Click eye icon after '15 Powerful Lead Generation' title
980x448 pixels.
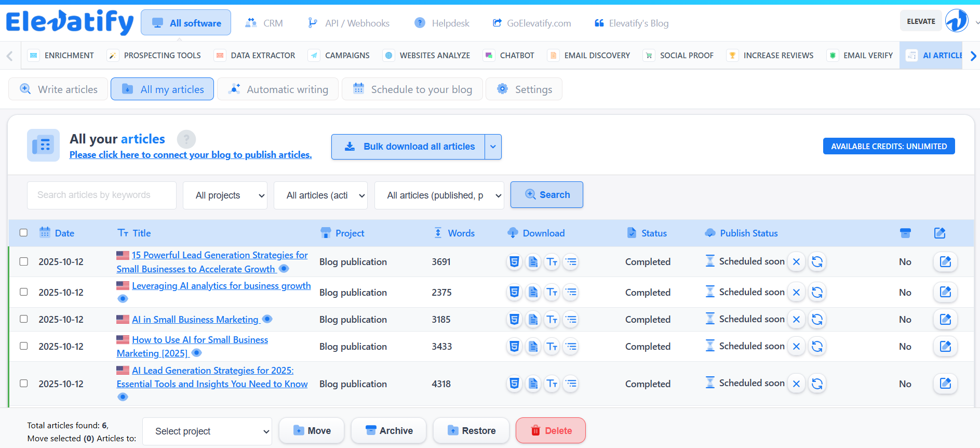284,269
